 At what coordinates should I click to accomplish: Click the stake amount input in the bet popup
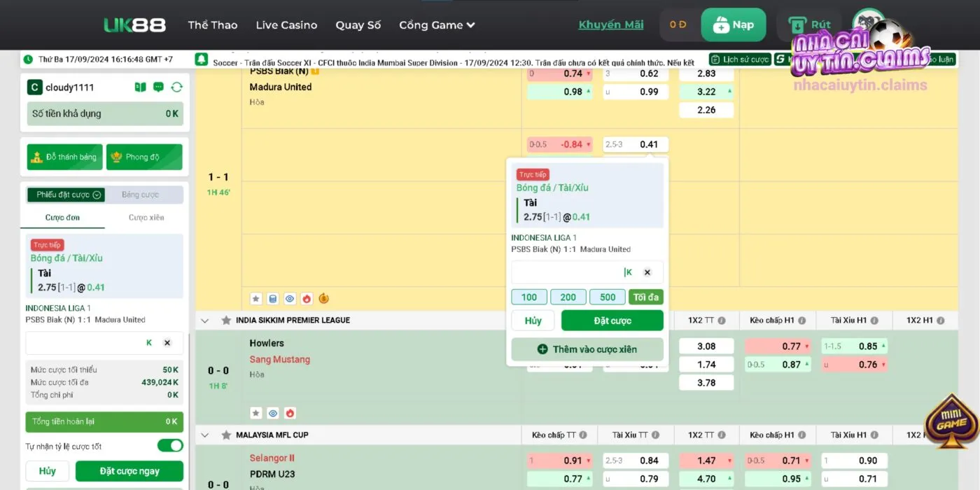coord(567,272)
